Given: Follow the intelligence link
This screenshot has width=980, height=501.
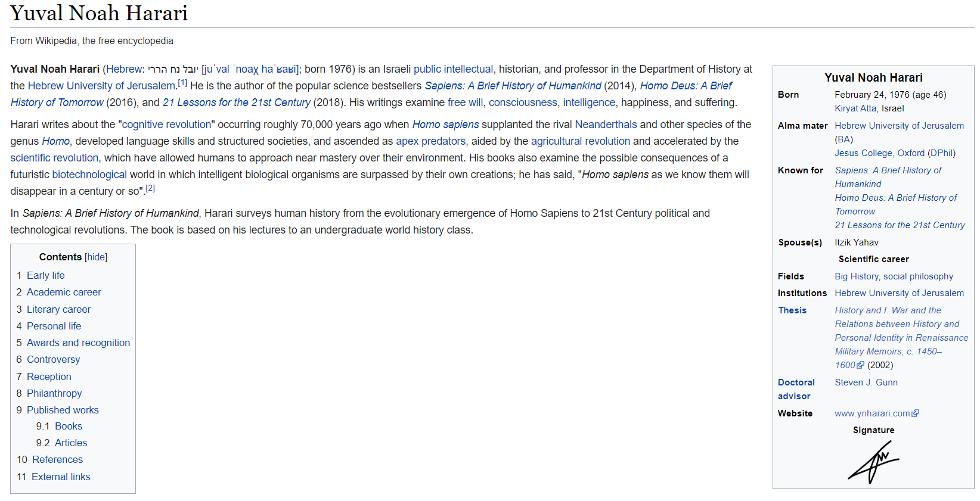Looking at the screenshot, I should tap(589, 102).
